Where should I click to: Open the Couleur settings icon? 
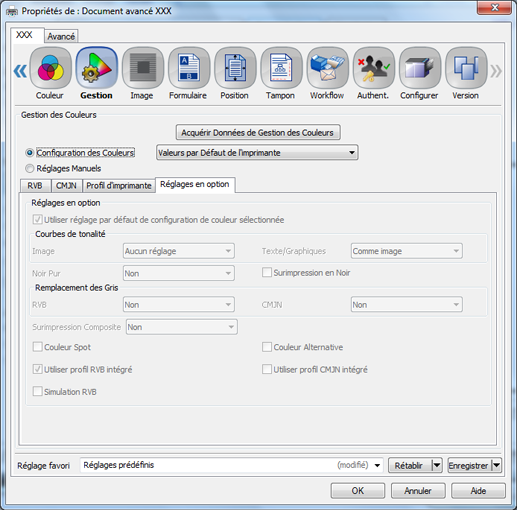(x=50, y=68)
